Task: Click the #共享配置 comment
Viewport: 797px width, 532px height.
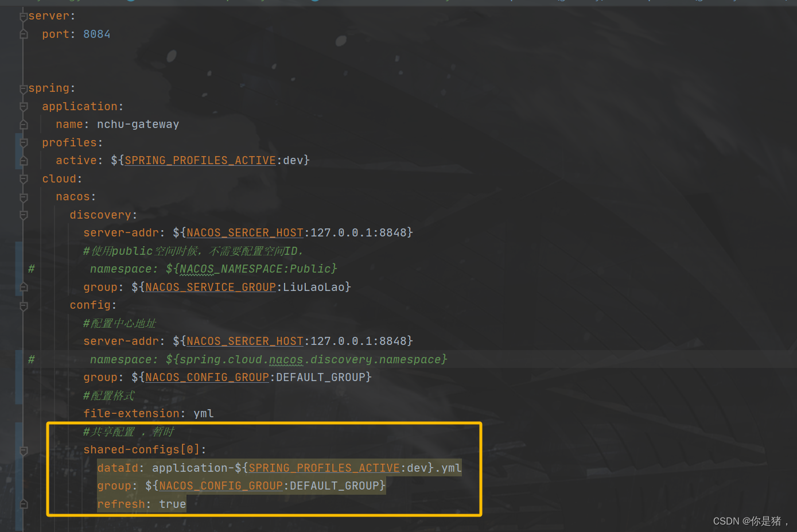Action: tap(129, 432)
